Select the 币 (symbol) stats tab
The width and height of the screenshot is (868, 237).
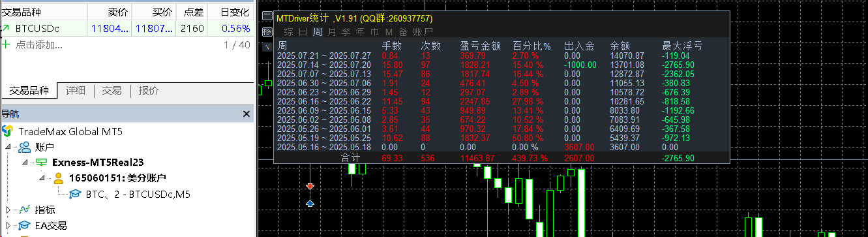[375, 31]
